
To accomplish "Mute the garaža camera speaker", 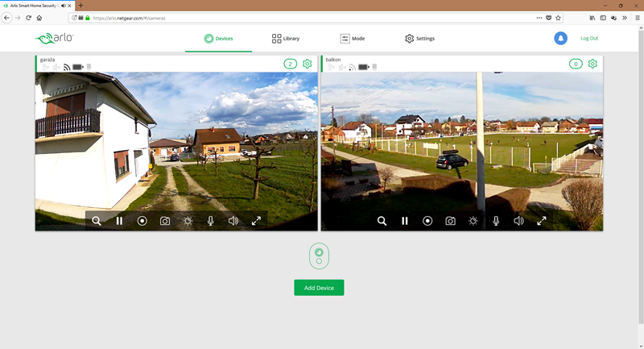I will [233, 221].
